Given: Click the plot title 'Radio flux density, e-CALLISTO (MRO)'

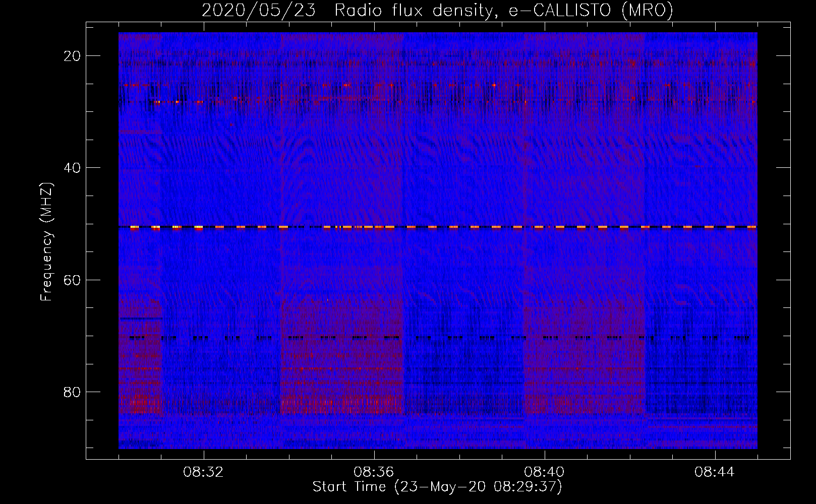Looking at the screenshot, I should (504, 10).
